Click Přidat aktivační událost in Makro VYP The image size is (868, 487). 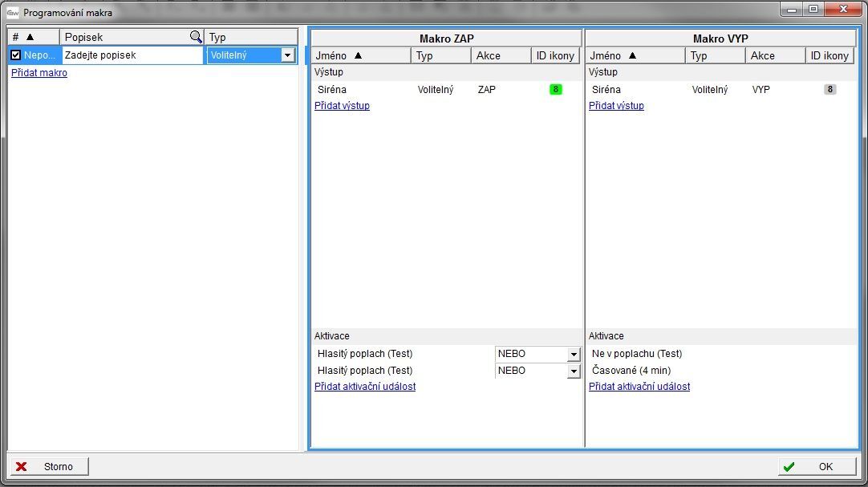point(639,387)
